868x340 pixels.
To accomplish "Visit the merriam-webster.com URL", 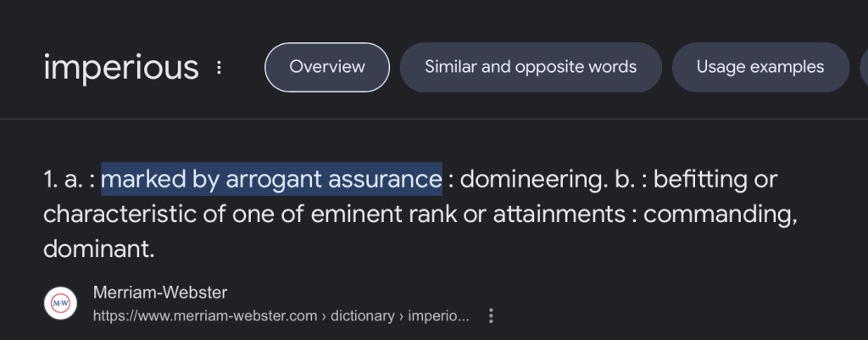I will point(202,315).
